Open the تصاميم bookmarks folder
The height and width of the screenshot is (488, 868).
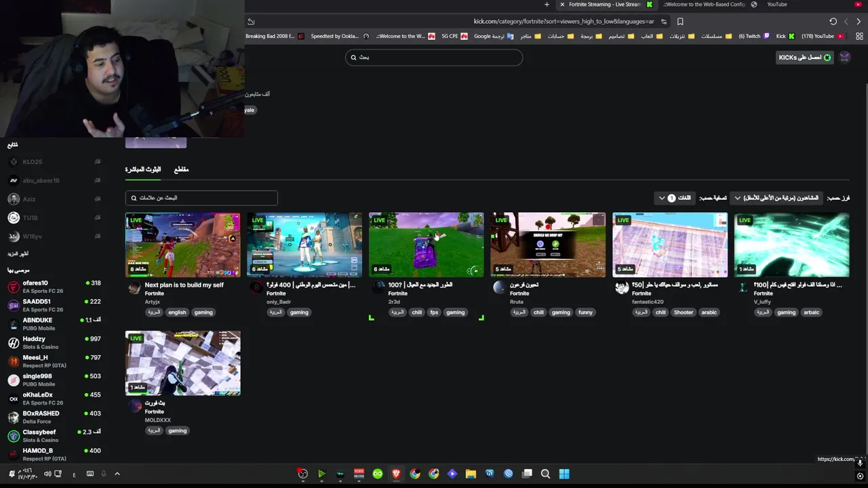tap(622, 37)
